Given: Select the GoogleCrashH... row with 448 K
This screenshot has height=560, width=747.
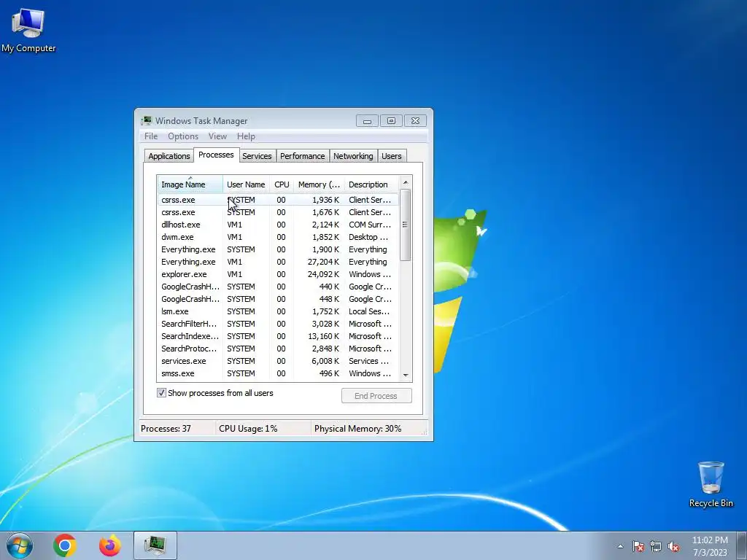Looking at the screenshot, I should click(278, 299).
